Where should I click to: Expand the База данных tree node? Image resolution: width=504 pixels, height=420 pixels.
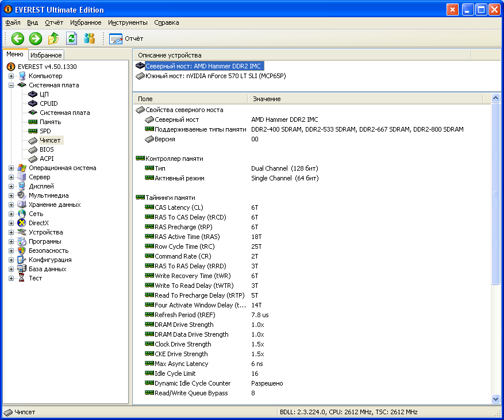point(11,269)
